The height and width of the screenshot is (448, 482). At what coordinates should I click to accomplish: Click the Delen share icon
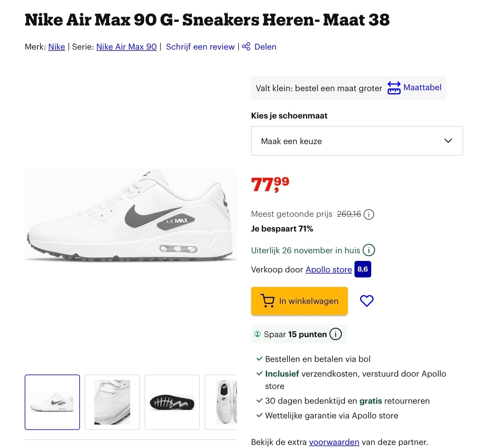click(246, 46)
